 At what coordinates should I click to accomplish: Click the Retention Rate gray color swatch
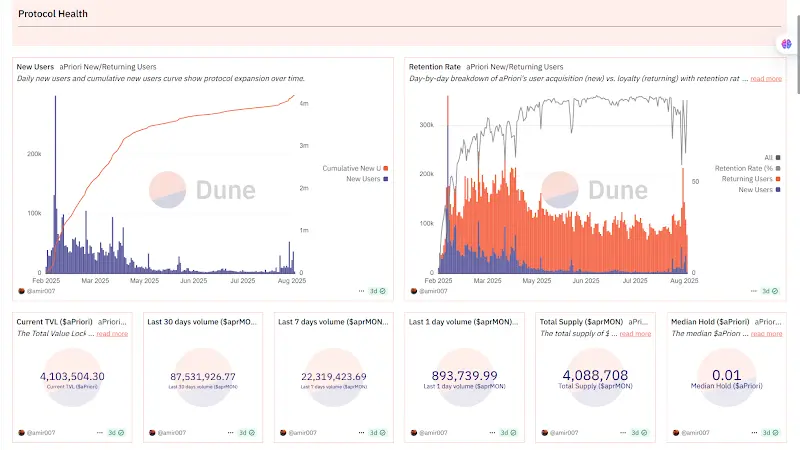point(778,168)
